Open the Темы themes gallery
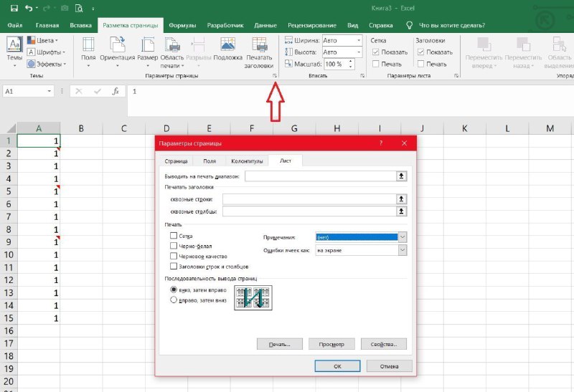574x392 pixels. coord(14,51)
